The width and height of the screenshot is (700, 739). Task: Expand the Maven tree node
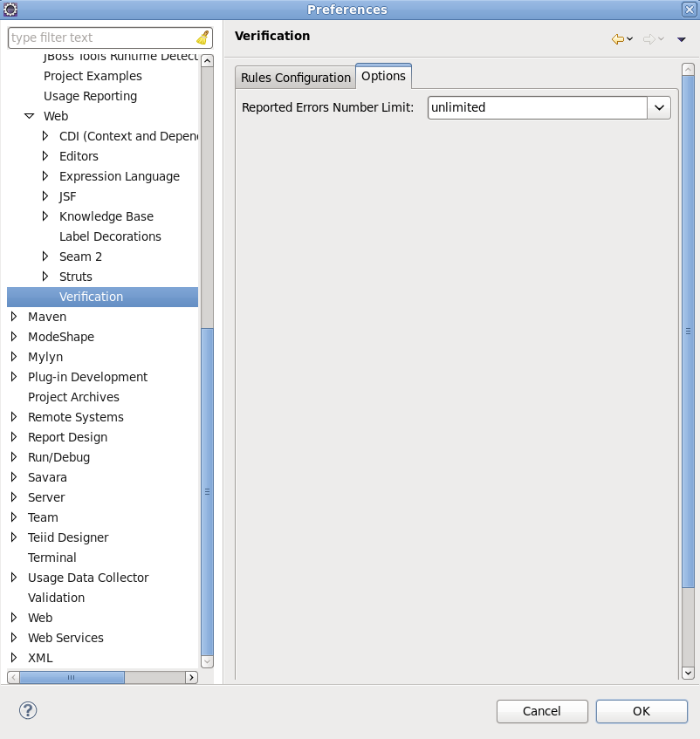(14, 317)
